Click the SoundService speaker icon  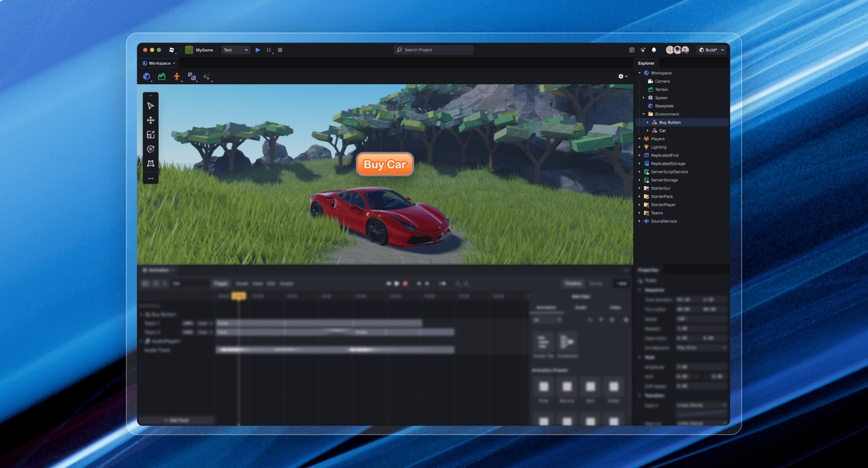click(646, 221)
